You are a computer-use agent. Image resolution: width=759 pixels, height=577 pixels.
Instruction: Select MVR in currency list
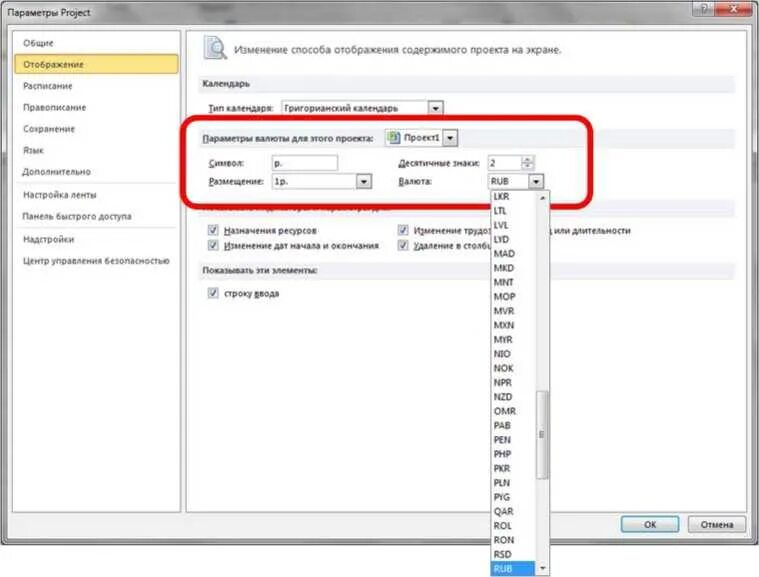(x=513, y=311)
